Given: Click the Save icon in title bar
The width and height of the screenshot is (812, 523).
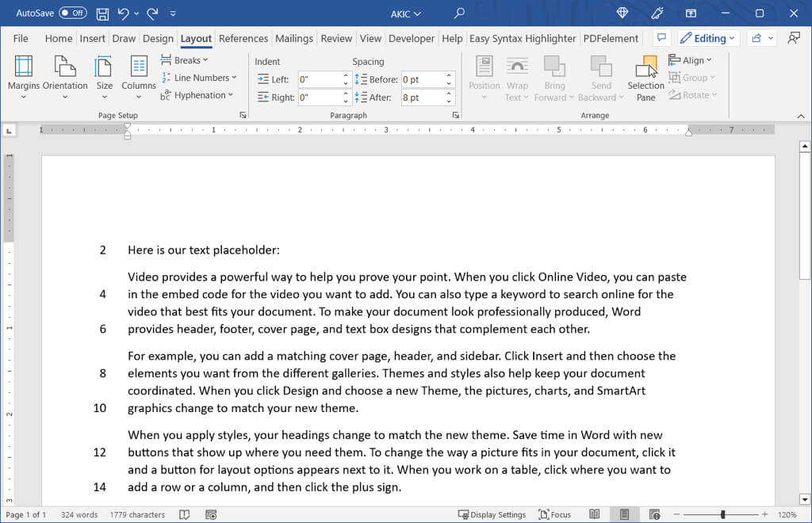Looking at the screenshot, I should click(x=102, y=13).
